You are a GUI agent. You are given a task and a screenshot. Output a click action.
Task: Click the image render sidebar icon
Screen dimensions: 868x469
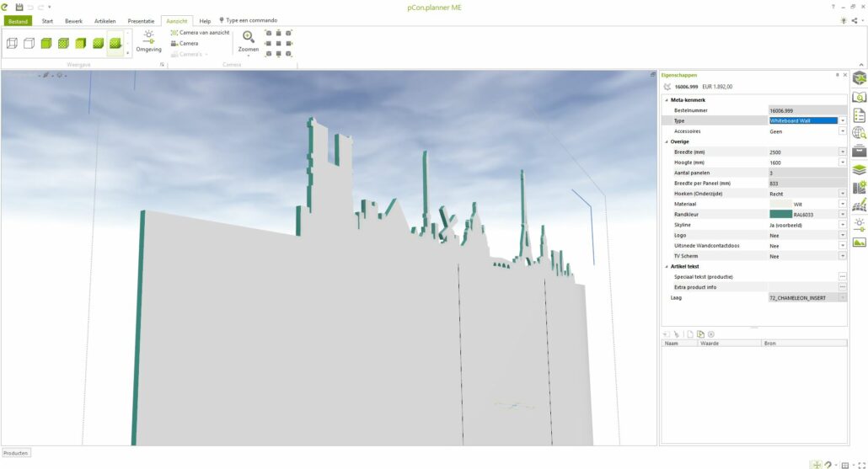(x=859, y=242)
